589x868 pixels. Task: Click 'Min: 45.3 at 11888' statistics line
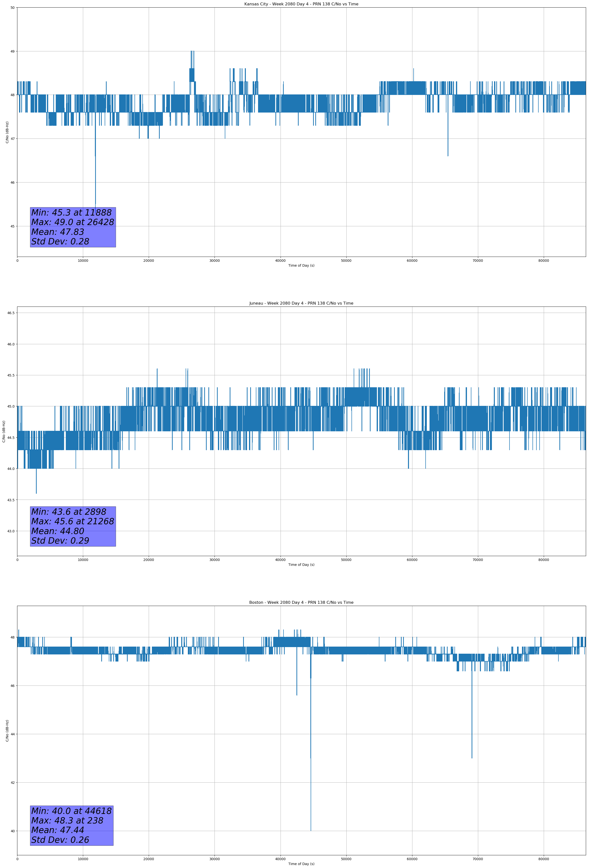coord(71,213)
